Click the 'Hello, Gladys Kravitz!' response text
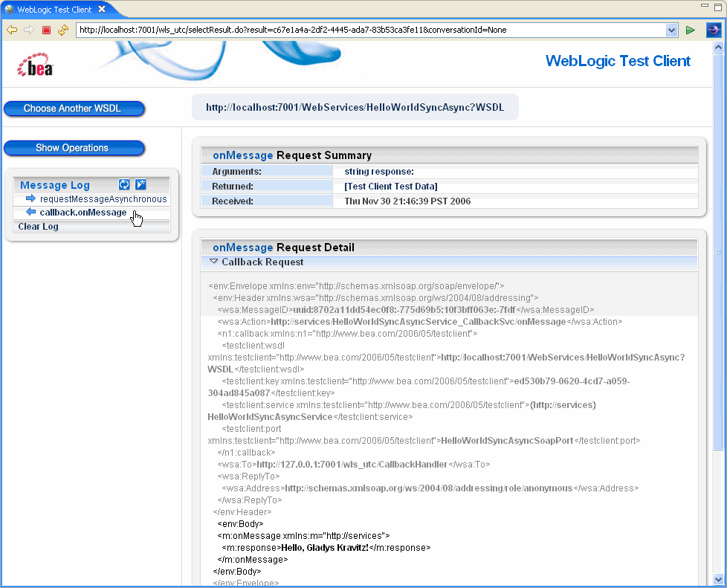Screen dimensions: 727x588 pyautogui.click(x=325, y=548)
